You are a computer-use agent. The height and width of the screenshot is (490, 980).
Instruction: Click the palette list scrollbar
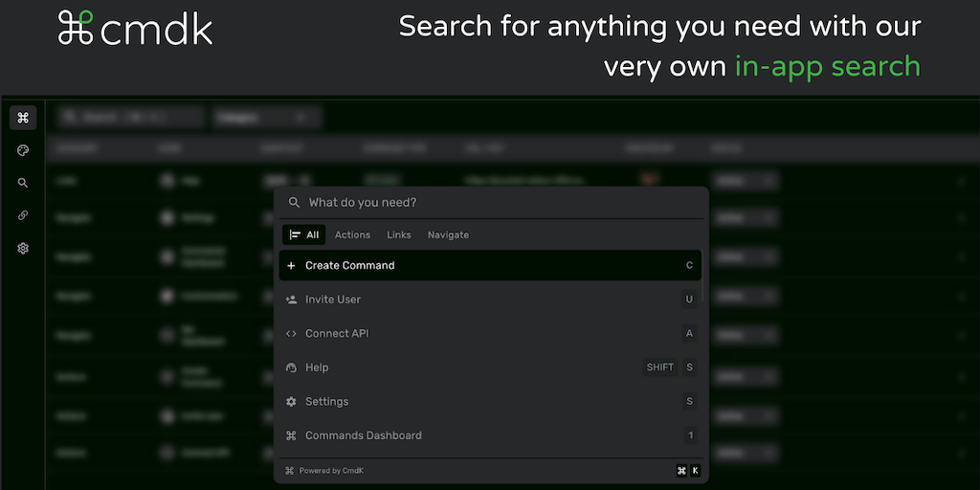(x=703, y=277)
